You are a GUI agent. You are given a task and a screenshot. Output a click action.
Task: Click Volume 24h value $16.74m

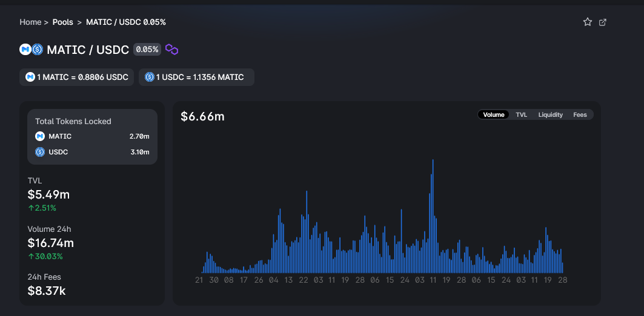pyautogui.click(x=50, y=243)
